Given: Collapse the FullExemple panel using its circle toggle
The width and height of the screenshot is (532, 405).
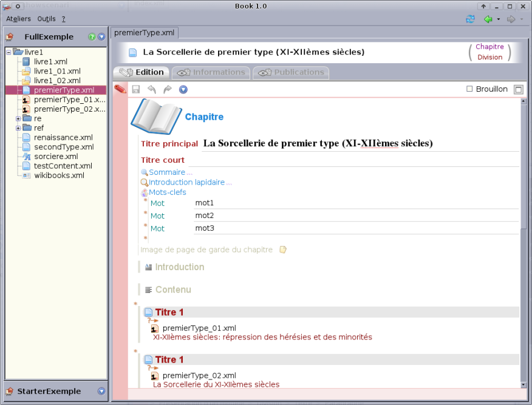Looking at the screenshot, I should point(101,36).
